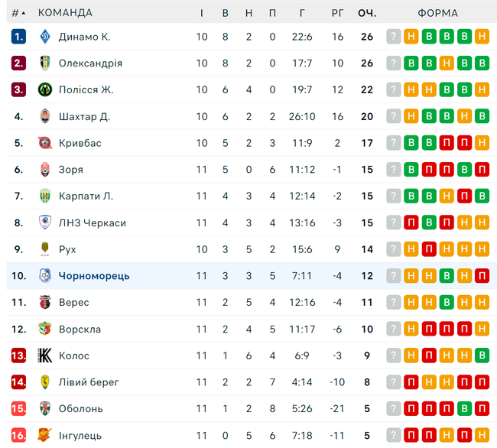Open the Чорноморець team link
This screenshot has height=448, width=497.
(94, 276)
